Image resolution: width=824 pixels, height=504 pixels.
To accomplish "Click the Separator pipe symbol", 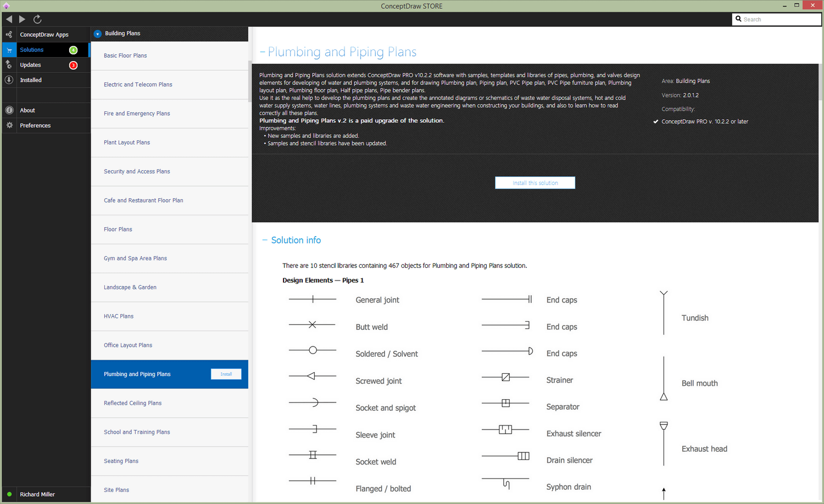I will (505, 403).
